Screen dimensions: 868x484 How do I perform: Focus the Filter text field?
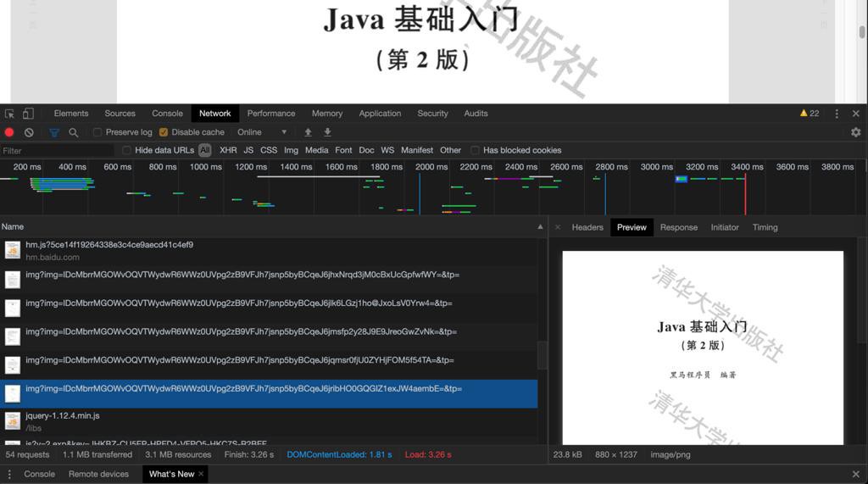[x=57, y=151]
